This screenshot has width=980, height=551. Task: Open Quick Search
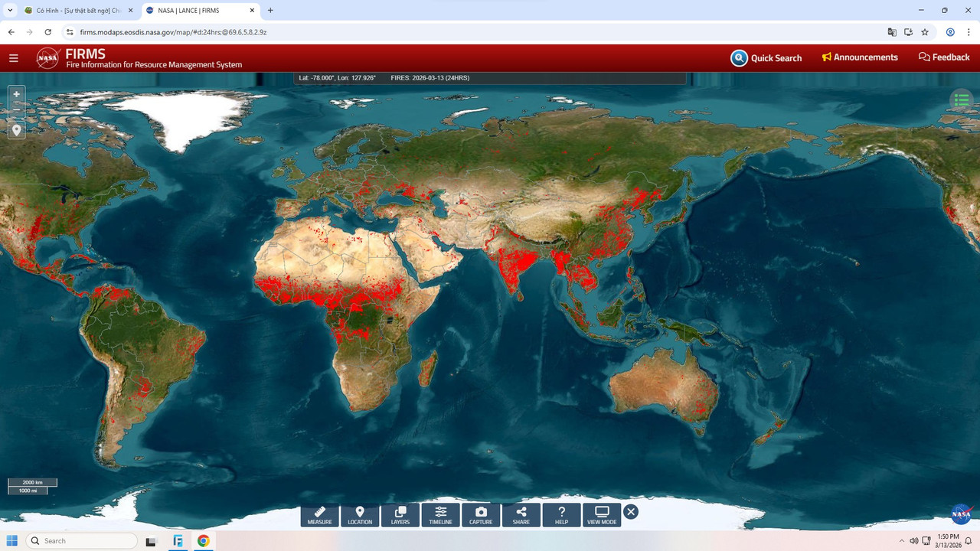pos(766,58)
